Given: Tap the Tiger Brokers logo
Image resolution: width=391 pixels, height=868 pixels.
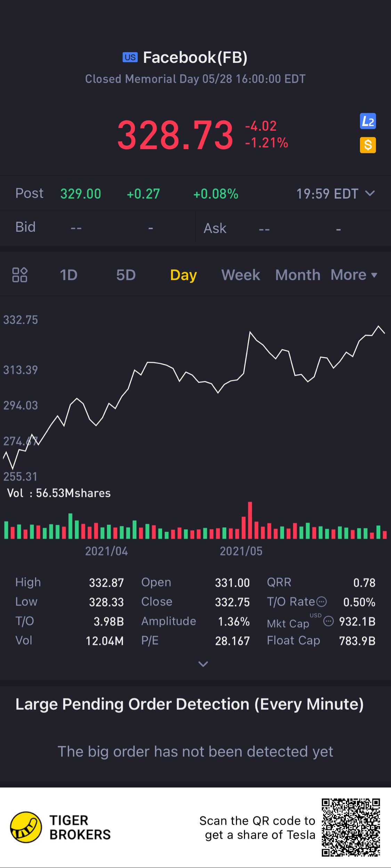Looking at the screenshot, I should coord(26,827).
